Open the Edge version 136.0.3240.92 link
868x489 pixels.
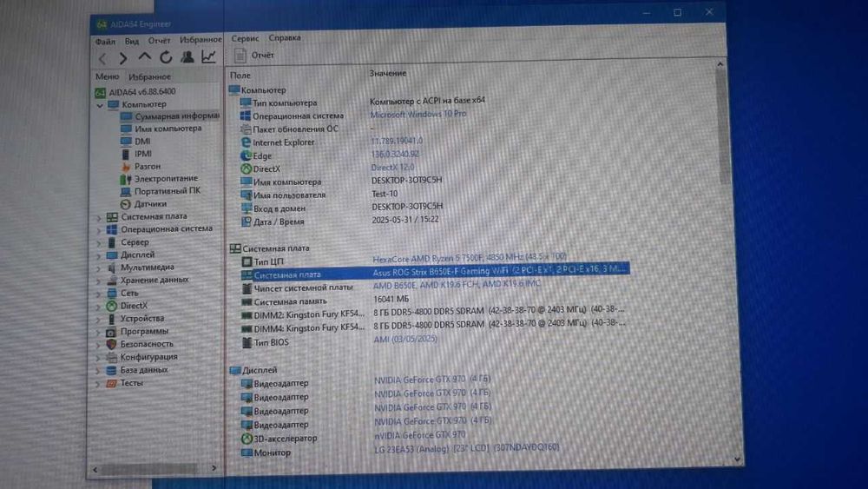tap(395, 154)
